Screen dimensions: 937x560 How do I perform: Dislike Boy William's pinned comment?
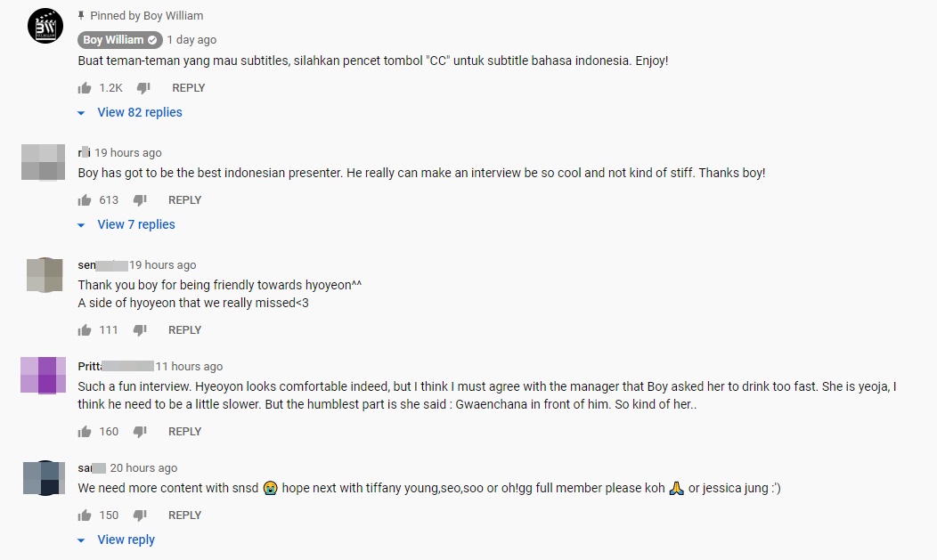point(143,88)
